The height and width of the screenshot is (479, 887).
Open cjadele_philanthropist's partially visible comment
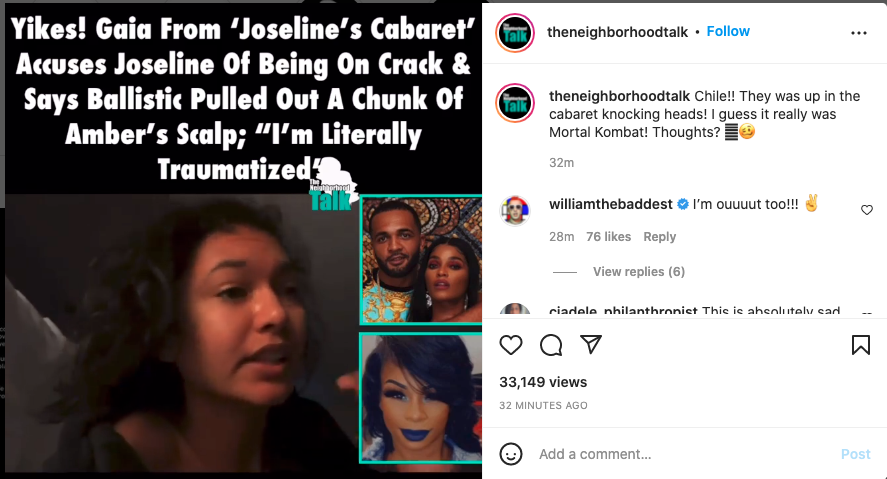[x=695, y=310]
